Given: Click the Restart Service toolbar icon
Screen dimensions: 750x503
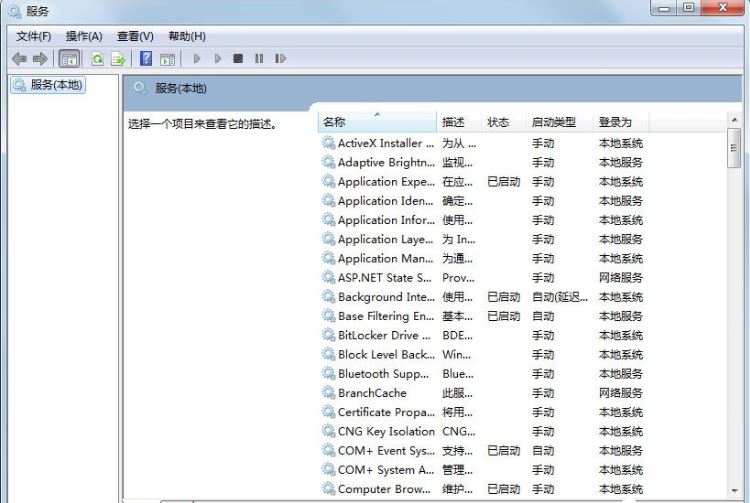Looking at the screenshot, I should [280, 59].
